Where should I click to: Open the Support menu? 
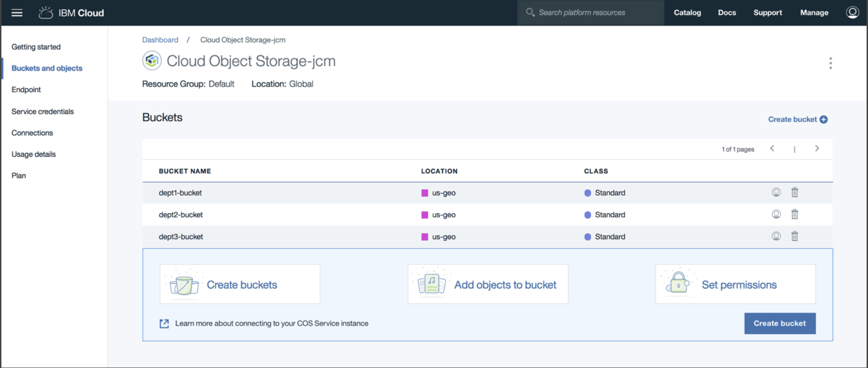(x=768, y=13)
